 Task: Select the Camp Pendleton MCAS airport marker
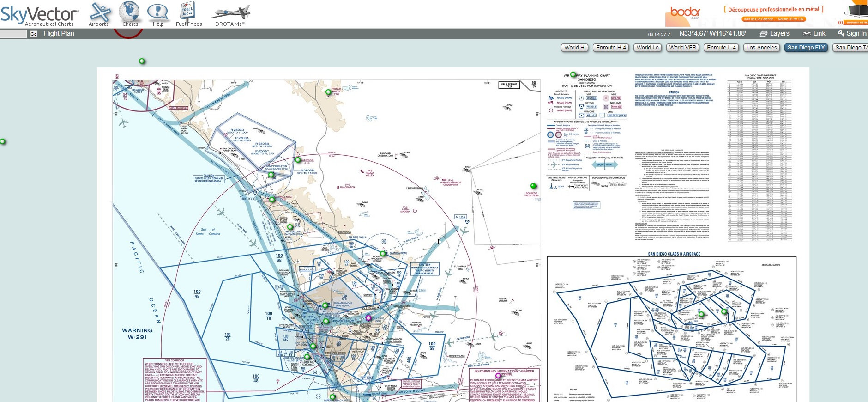[x=271, y=175]
